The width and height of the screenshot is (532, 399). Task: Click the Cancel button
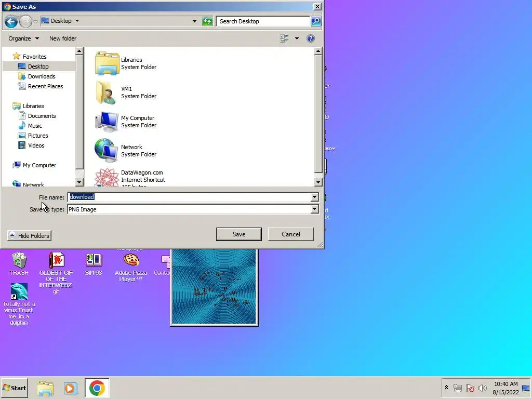click(291, 234)
